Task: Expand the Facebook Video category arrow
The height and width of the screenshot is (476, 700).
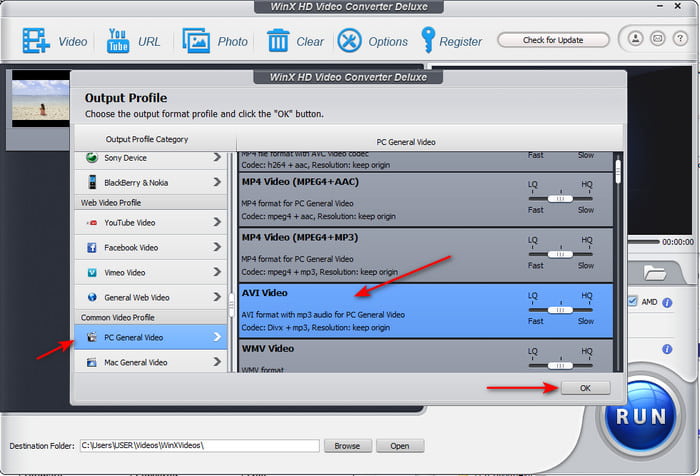Action: click(x=217, y=247)
